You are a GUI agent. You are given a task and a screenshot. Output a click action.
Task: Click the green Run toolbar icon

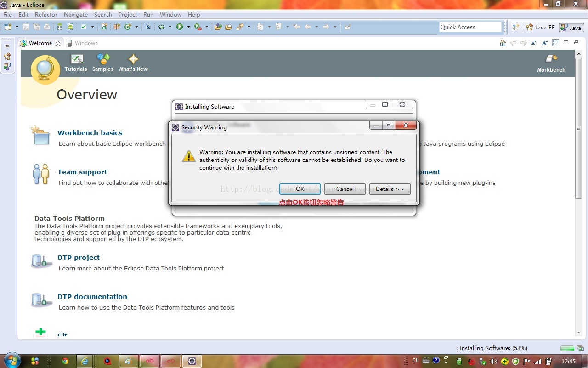tap(180, 27)
